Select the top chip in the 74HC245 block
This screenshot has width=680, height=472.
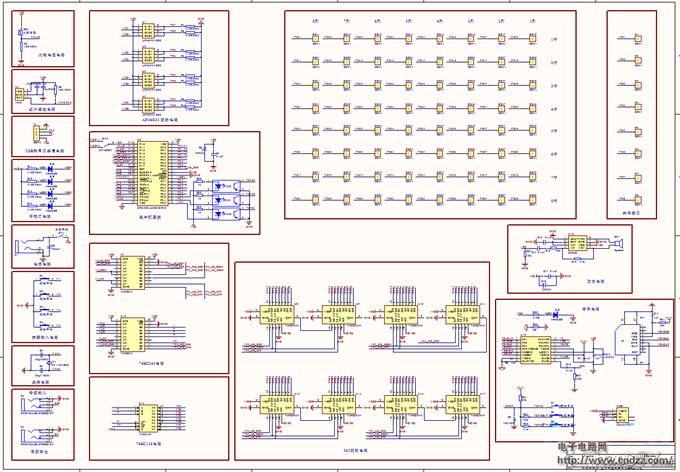click(x=132, y=273)
